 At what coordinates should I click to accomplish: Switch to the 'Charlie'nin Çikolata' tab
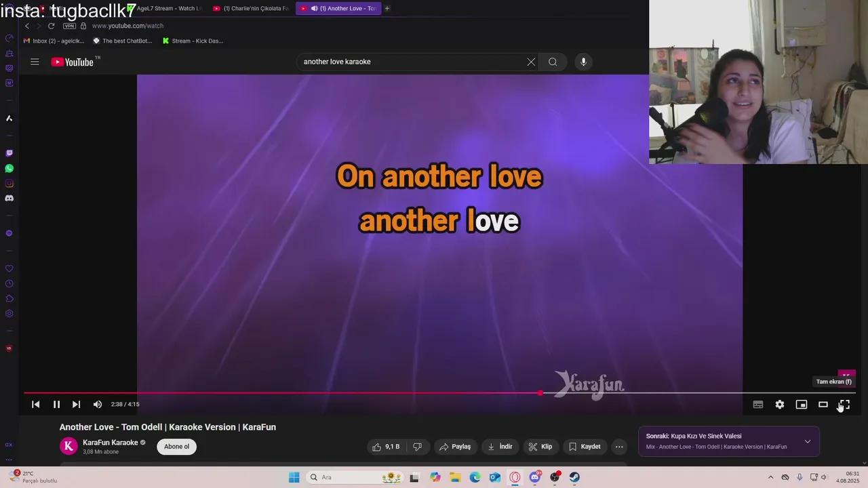pos(251,8)
